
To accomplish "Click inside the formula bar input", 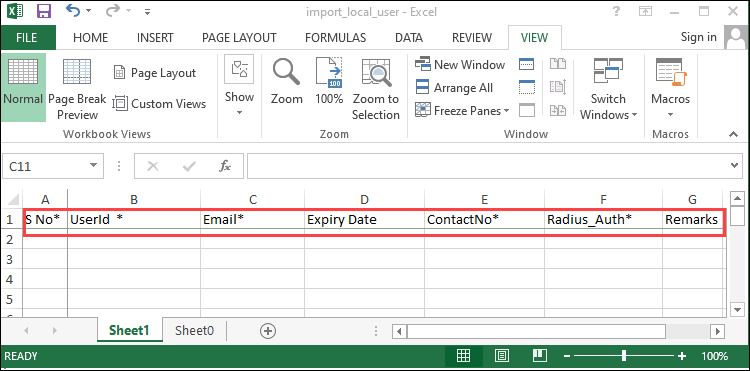I will [488, 166].
